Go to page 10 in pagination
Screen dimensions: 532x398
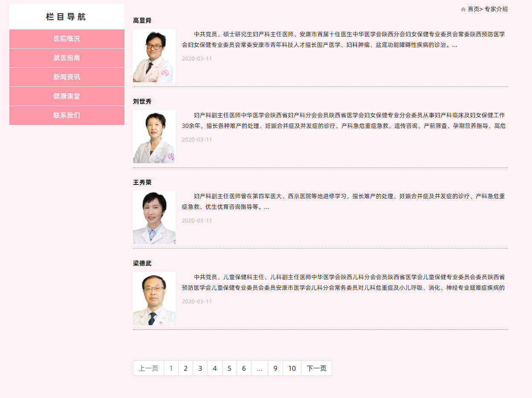pyautogui.click(x=292, y=368)
